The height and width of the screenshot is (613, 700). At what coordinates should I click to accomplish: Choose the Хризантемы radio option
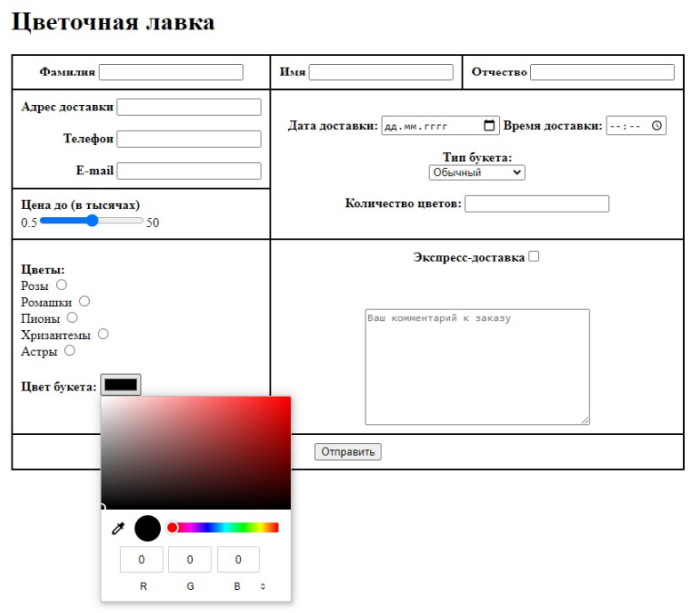[103, 334]
